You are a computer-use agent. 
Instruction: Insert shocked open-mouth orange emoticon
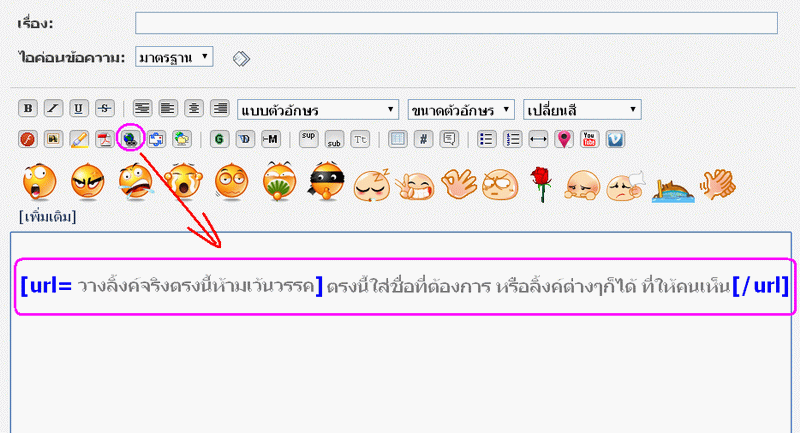[39, 182]
